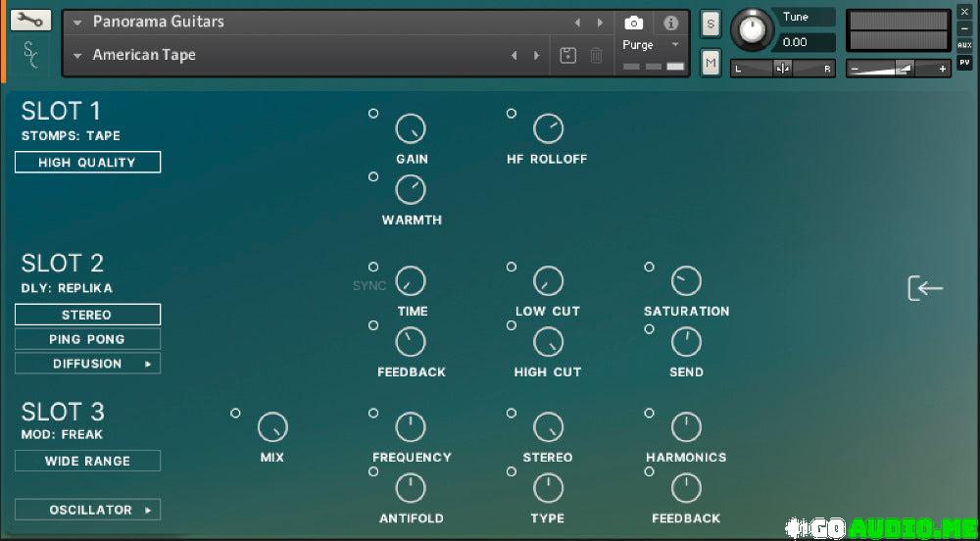Screen dimensions: 980x541
Task: Click the HIGH QUALITY button
Action: tap(87, 163)
